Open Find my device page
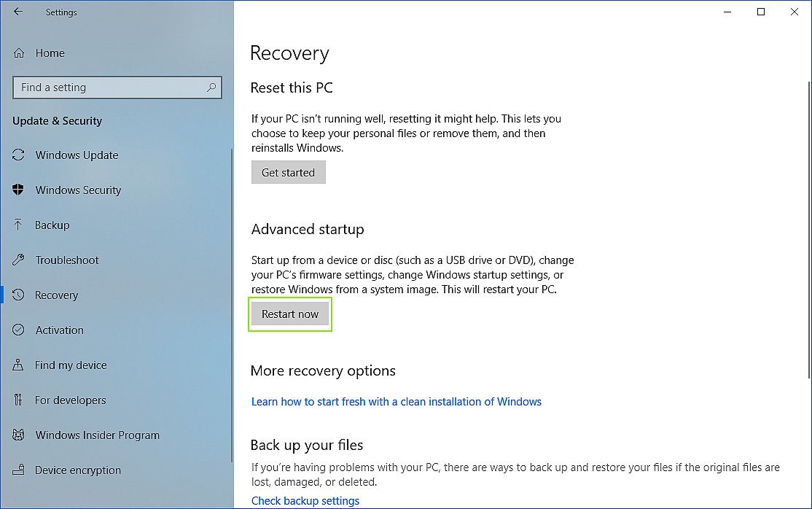Screen dimensions: 812x509 pyautogui.click(x=71, y=365)
